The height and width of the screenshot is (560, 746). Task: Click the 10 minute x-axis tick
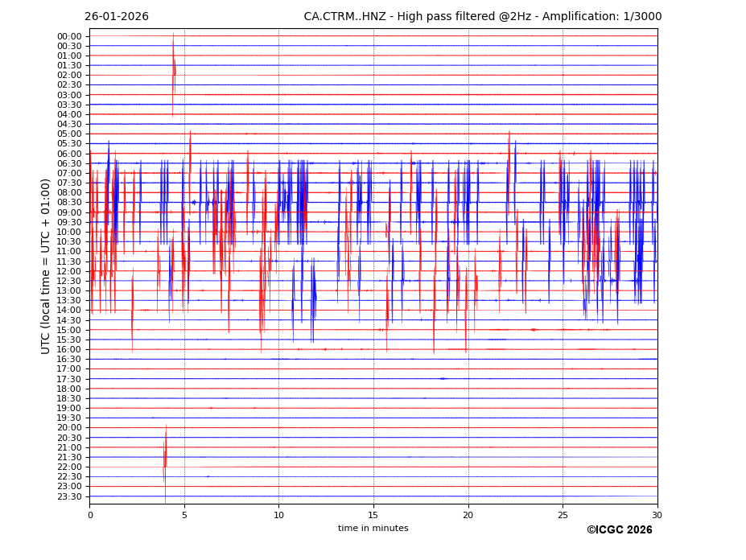coord(278,515)
